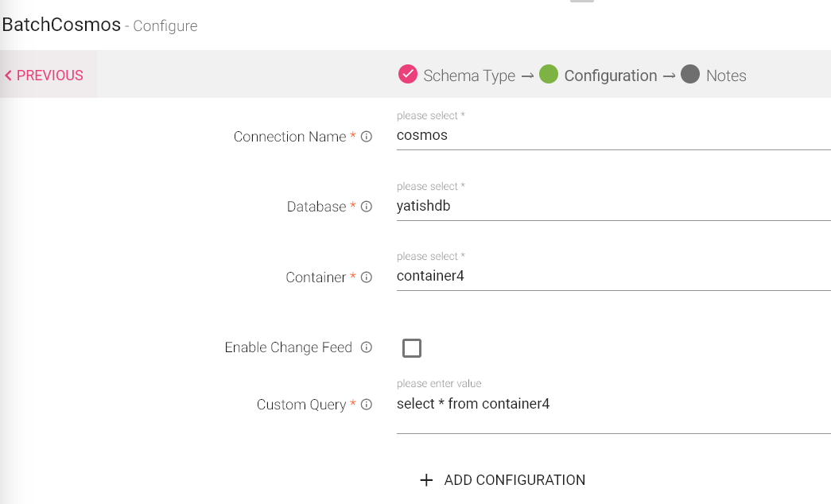Switch to the Notes step label
Image resolution: width=831 pixels, height=504 pixels.
pyautogui.click(x=726, y=76)
